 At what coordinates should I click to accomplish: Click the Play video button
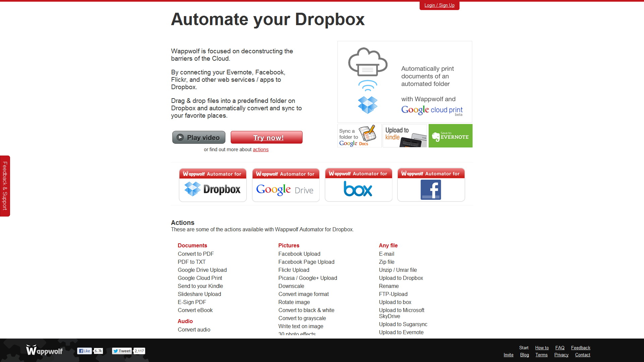coord(199,137)
